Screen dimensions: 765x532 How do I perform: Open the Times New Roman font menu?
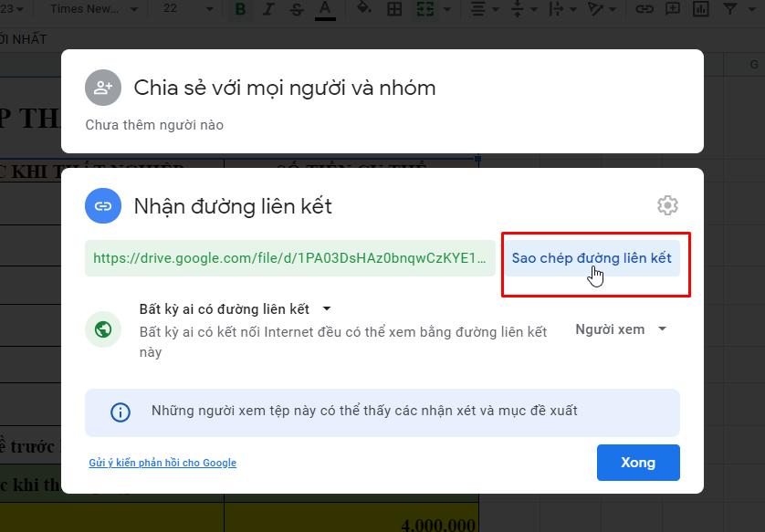pyautogui.click(x=91, y=10)
